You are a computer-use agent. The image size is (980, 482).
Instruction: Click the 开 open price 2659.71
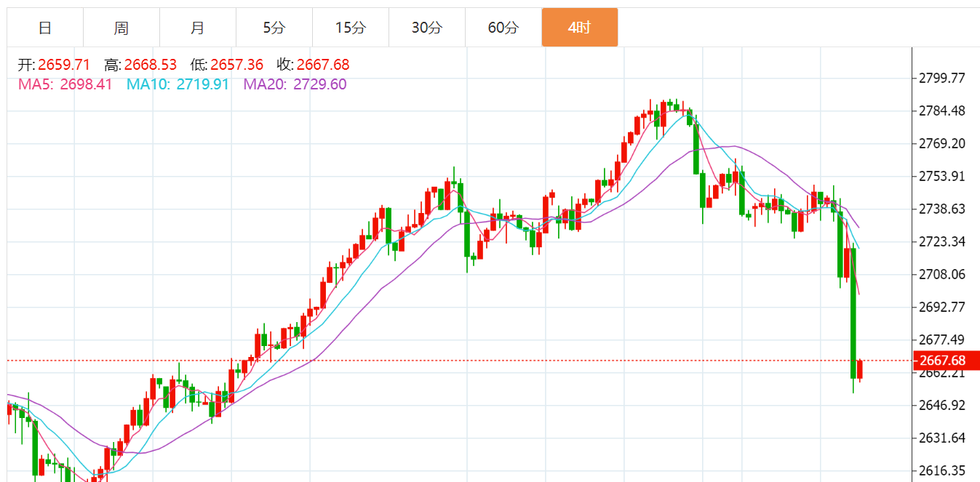(x=64, y=65)
